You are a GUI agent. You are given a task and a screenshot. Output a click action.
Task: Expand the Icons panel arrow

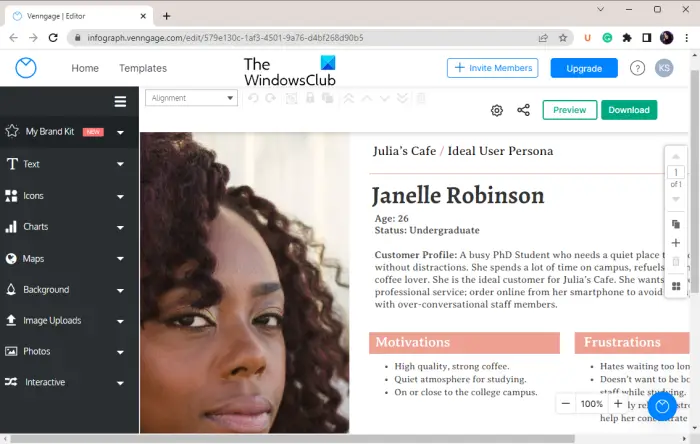point(121,196)
